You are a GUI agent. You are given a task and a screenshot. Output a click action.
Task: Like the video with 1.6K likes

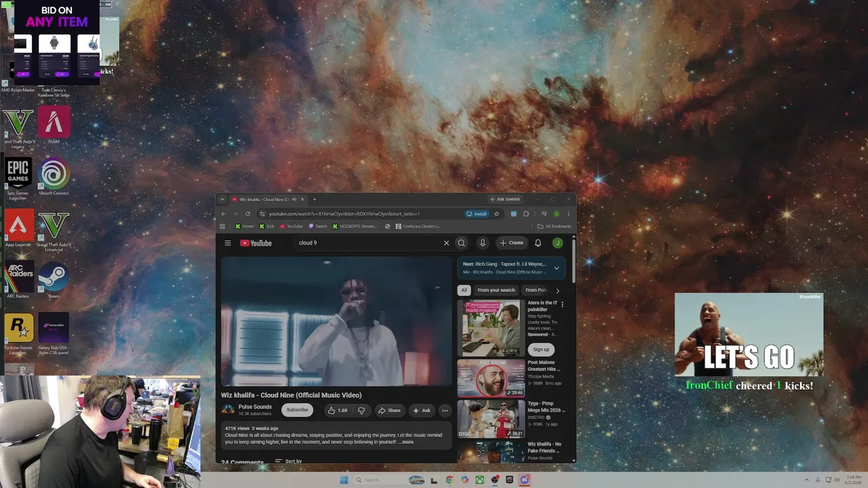click(x=338, y=410)
